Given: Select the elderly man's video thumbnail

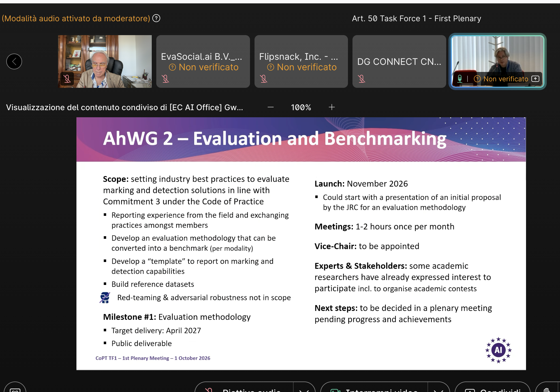Looking at the screenshot, I should 105,61.
